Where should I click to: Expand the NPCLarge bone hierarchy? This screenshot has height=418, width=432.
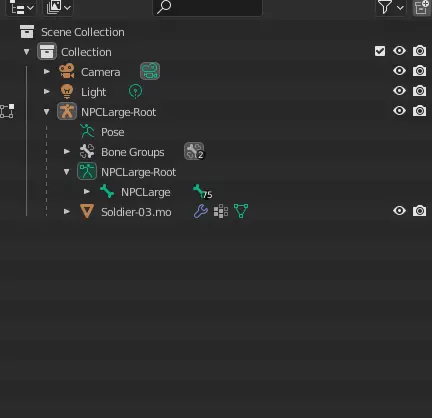point(87,192)
